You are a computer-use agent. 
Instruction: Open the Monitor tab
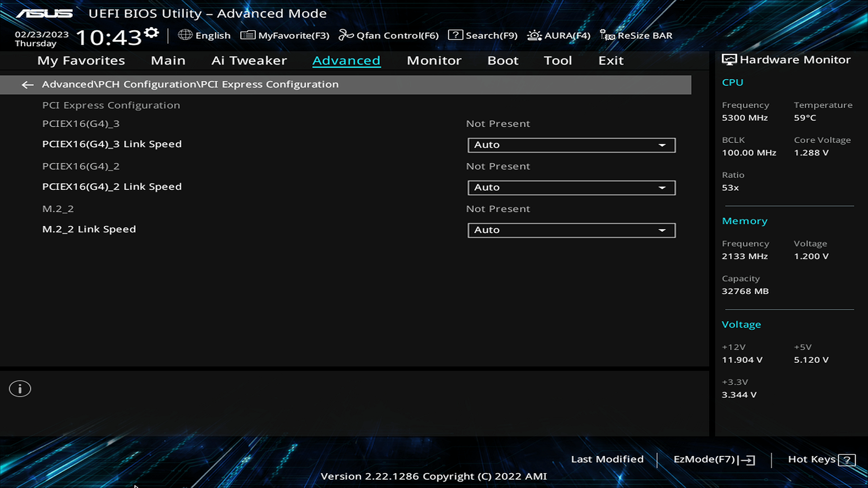[x=434, y=61]
